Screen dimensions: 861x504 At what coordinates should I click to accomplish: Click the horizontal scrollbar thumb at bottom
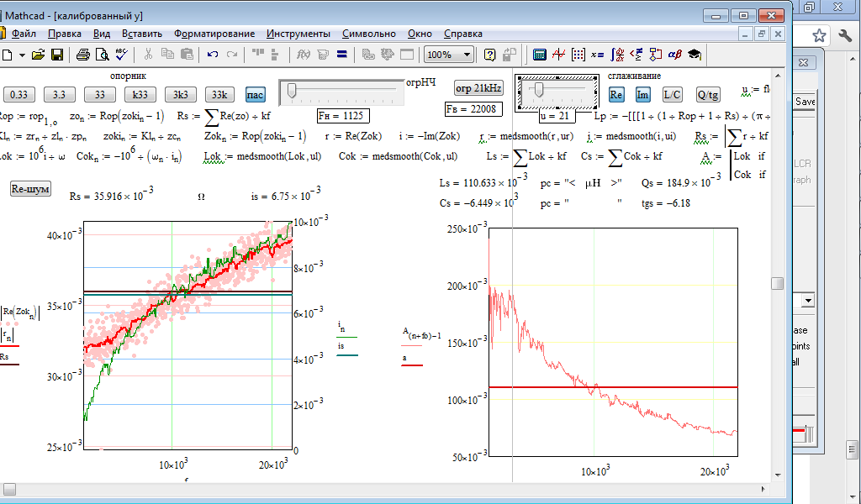click(x=9, y=489)
